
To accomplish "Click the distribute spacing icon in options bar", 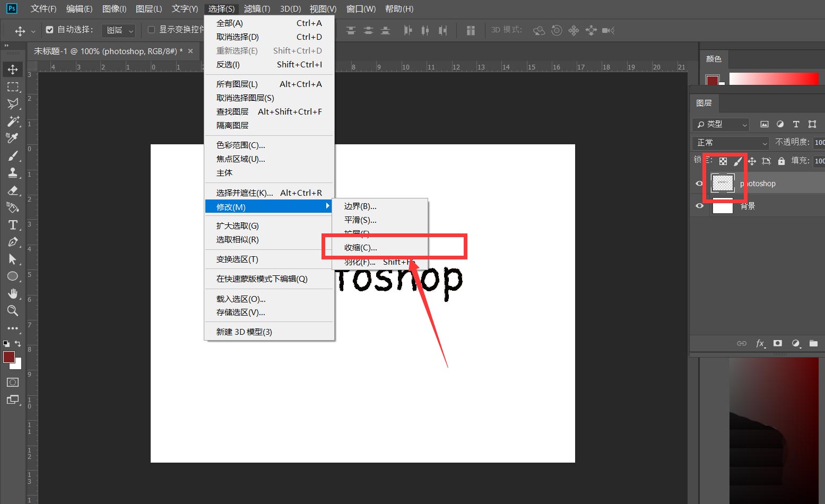I will (471, 30).
